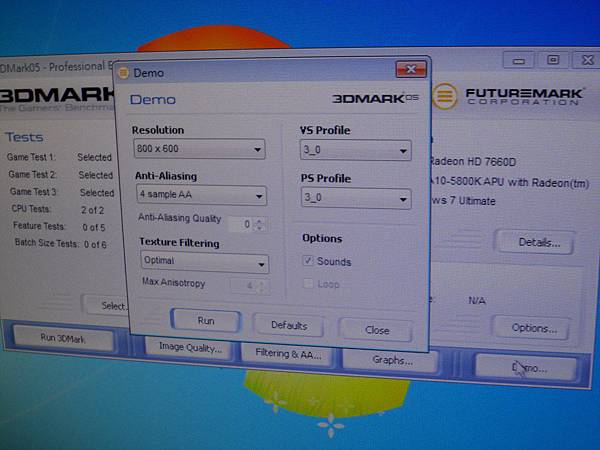Click the 'Radeon HD 7660D' text

[472, 162]
